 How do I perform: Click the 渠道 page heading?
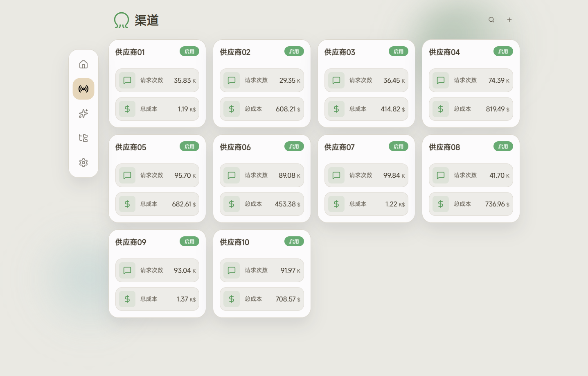146,20
